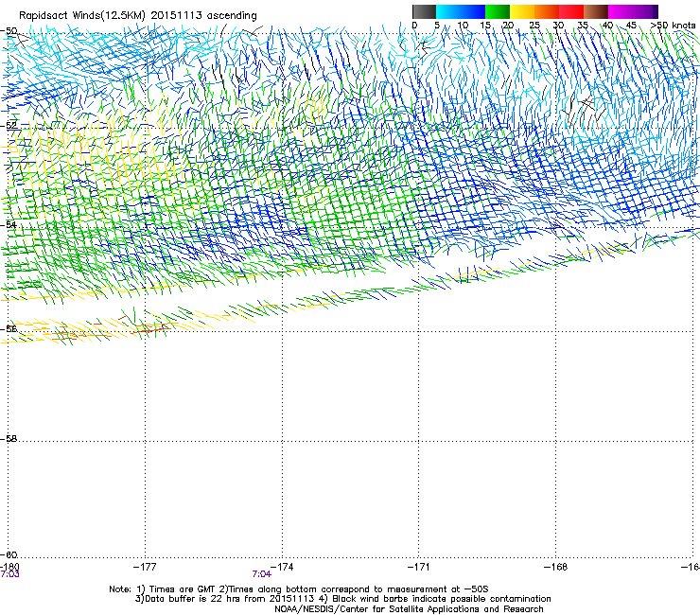Click the -56 latitude axis label
The image size is (700, 615).
(x=9, y=328)
